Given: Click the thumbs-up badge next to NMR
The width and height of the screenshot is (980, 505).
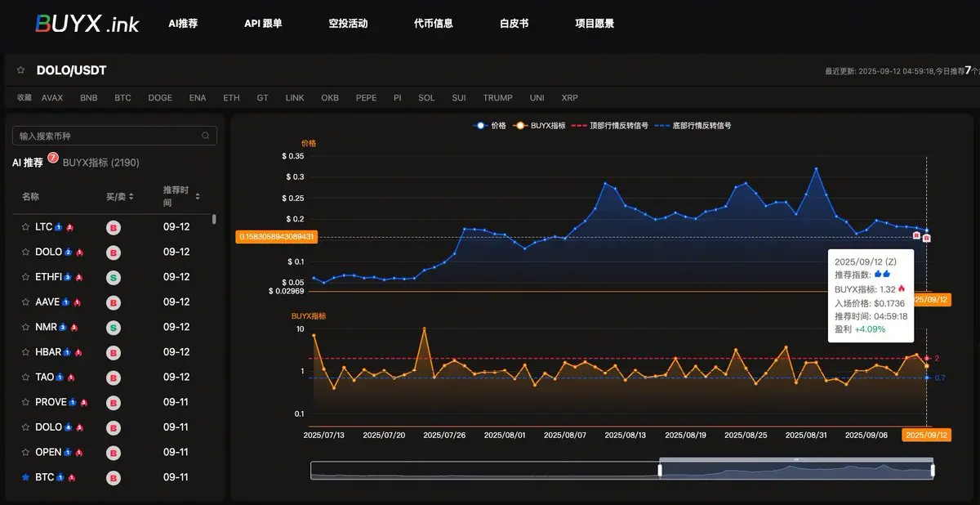Looking at the screenshot, I should 63,328.
